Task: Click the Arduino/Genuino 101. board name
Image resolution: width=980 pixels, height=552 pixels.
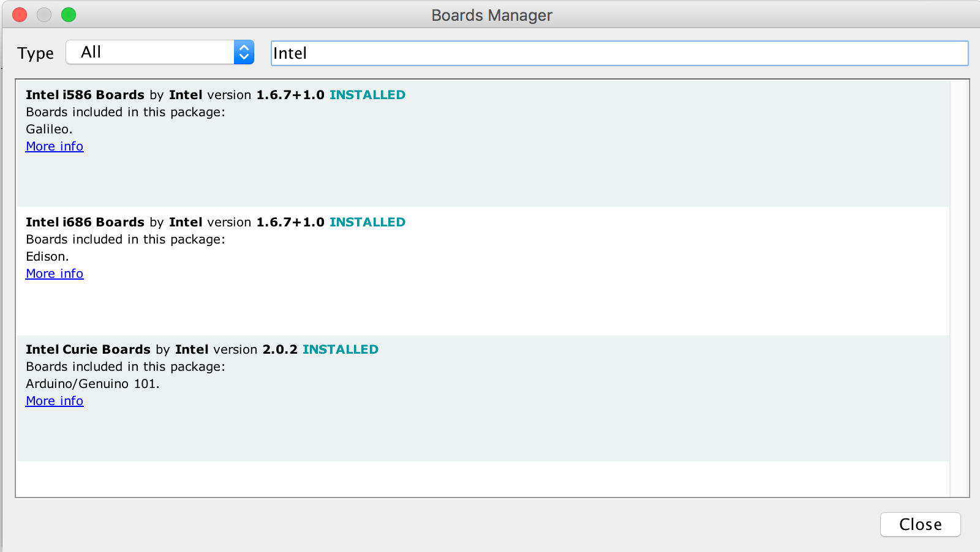Action: point(92,384)
